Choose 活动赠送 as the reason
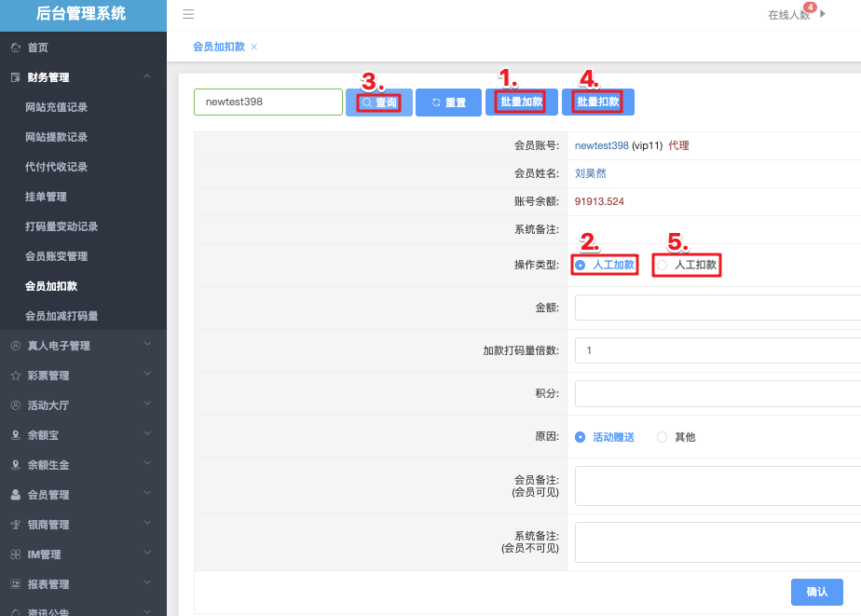The height and width of the screenshot is (616, 861). pos(581,437)
